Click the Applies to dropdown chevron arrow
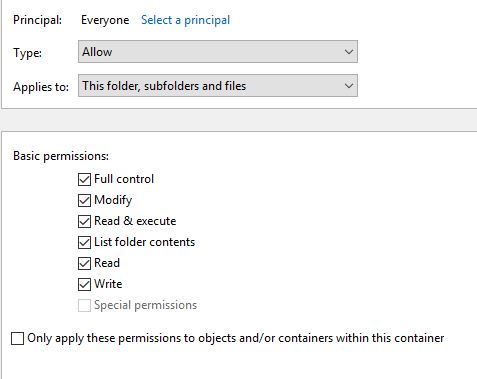Screen dimensions: 477x379 coord(349,86)
